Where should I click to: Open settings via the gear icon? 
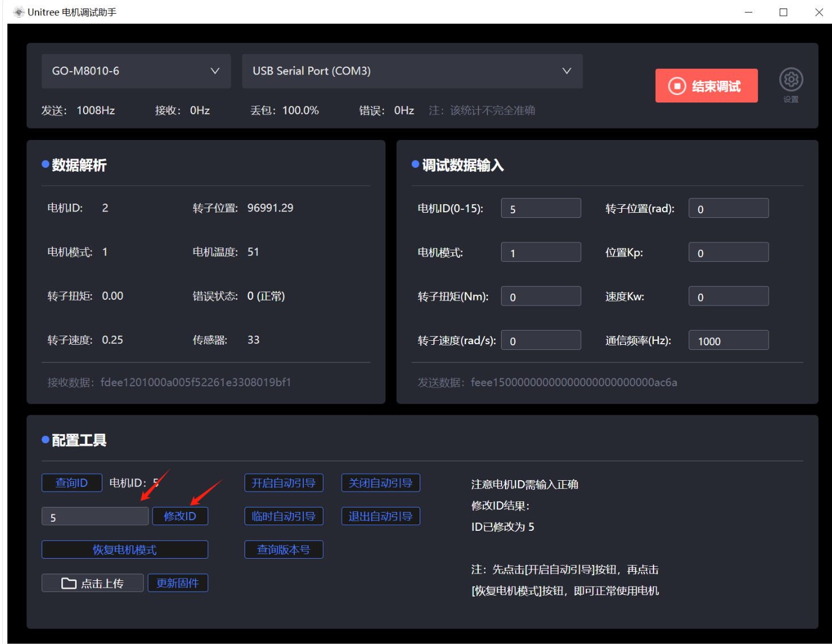[x=790, y=80]
